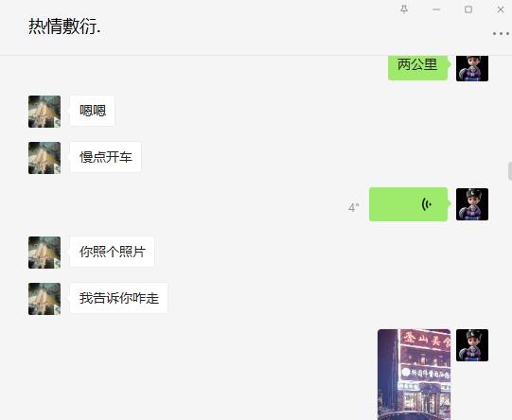The height and width of the screenshot is (420, 512).
Task: Click my avatar beside the sent photo
Action: pos(472,345)
